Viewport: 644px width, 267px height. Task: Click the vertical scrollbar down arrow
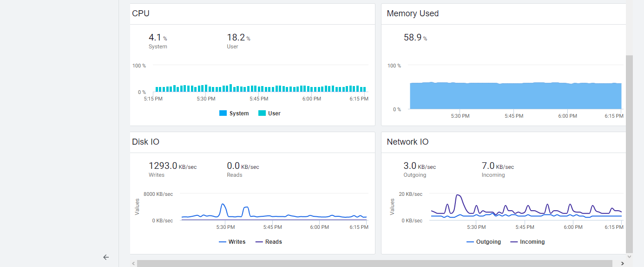tap(630, 256)
